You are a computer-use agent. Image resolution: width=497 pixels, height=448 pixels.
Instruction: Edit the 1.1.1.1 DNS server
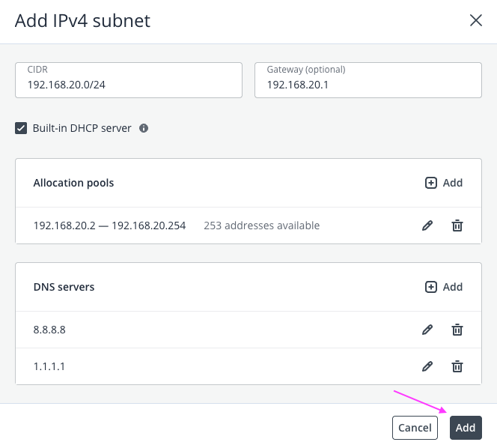pos(427,366)
